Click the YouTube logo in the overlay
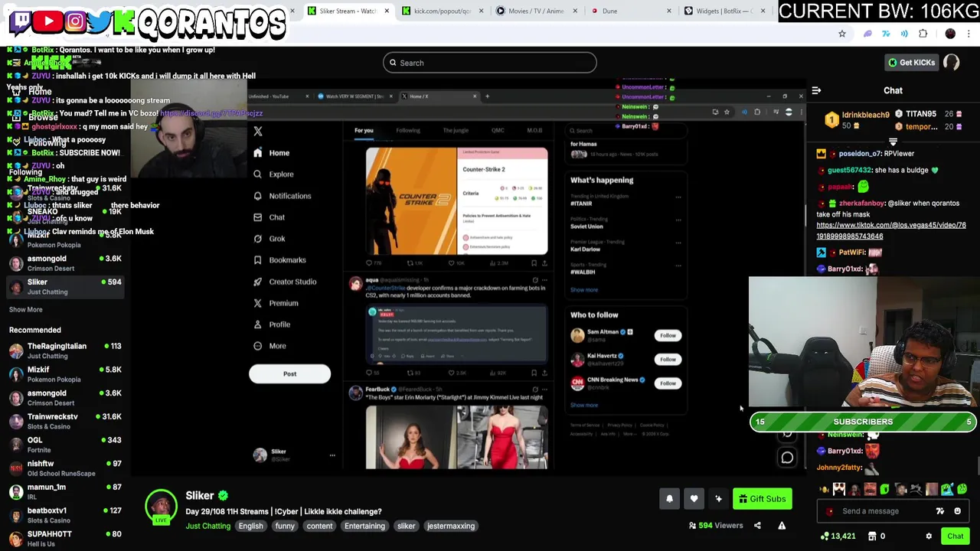This screenshot has width=980, height=551. click(x=48, y=21)
